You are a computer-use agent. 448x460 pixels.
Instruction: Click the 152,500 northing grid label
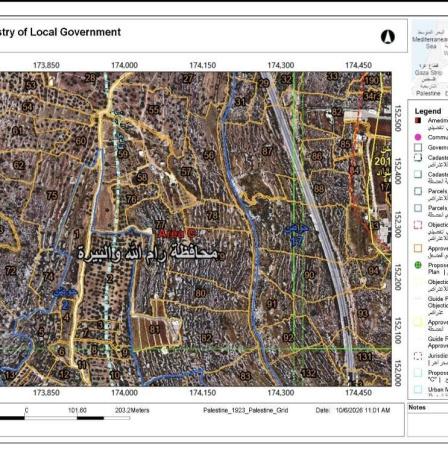(398, 118)
